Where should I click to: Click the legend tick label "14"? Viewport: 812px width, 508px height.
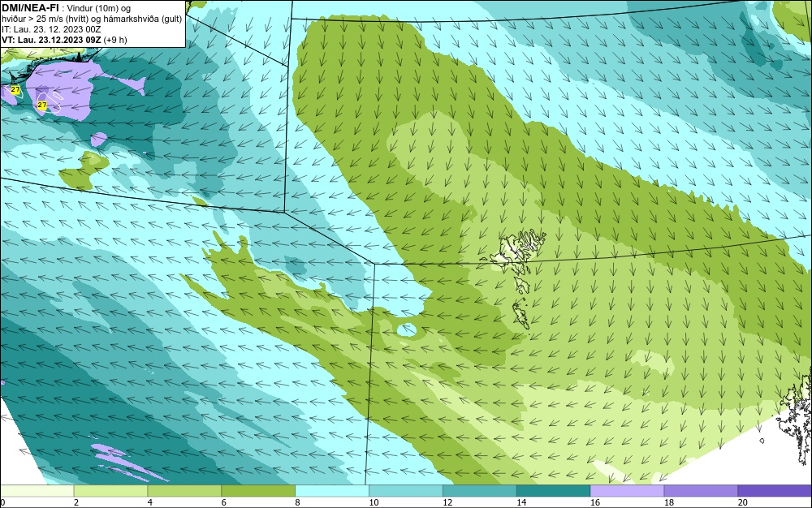521,502
